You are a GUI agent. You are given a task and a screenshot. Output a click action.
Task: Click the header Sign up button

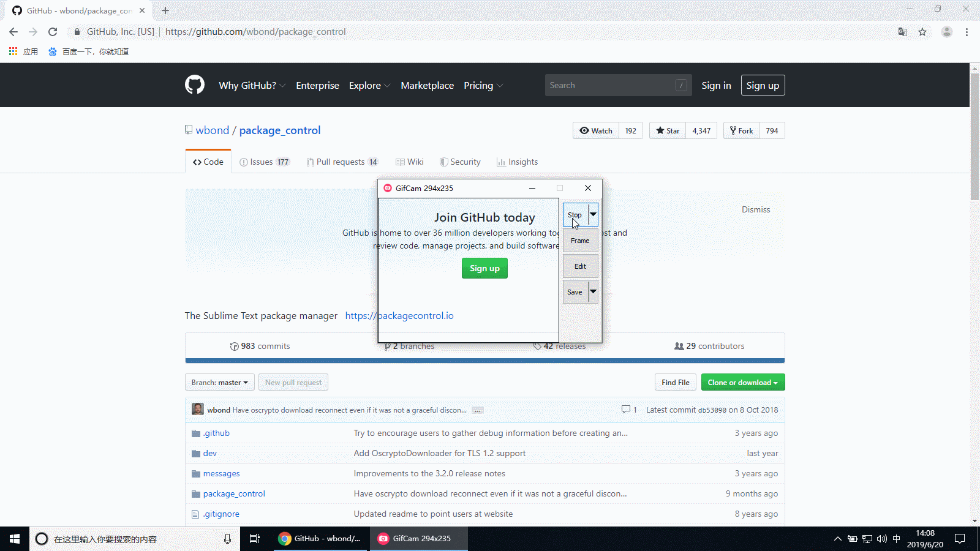pos(763,85)
